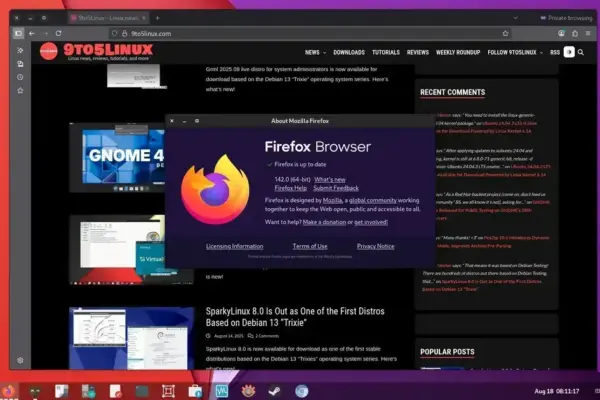Open the RSS menu item

pyautogui.click(x=555, y=52)
